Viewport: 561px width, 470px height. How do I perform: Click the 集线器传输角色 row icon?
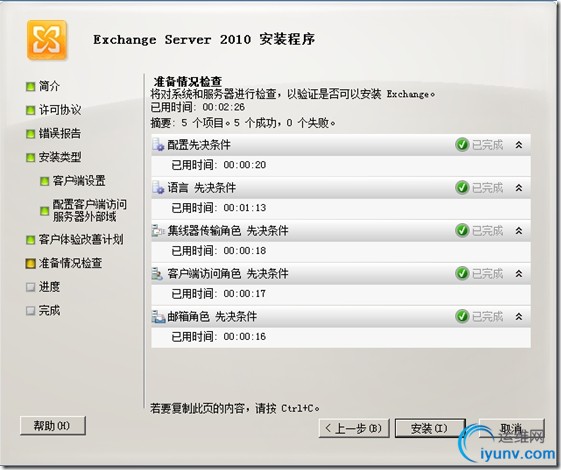[x=158, y=231]
